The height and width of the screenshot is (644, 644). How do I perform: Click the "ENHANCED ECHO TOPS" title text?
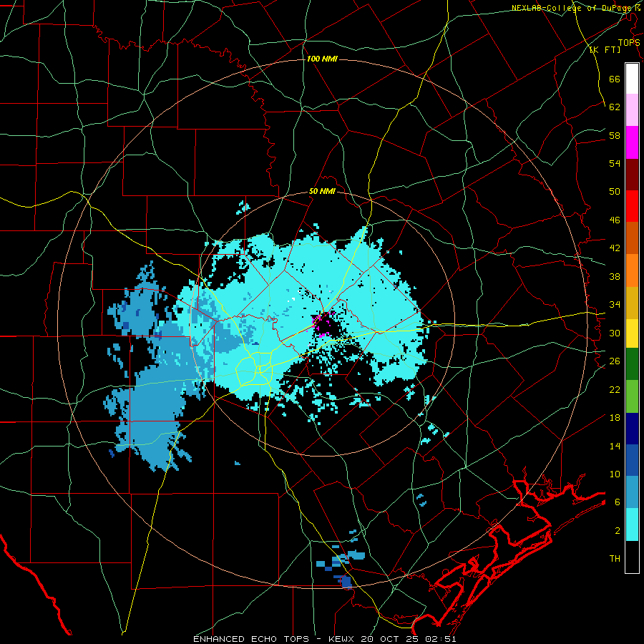[251, 639]
